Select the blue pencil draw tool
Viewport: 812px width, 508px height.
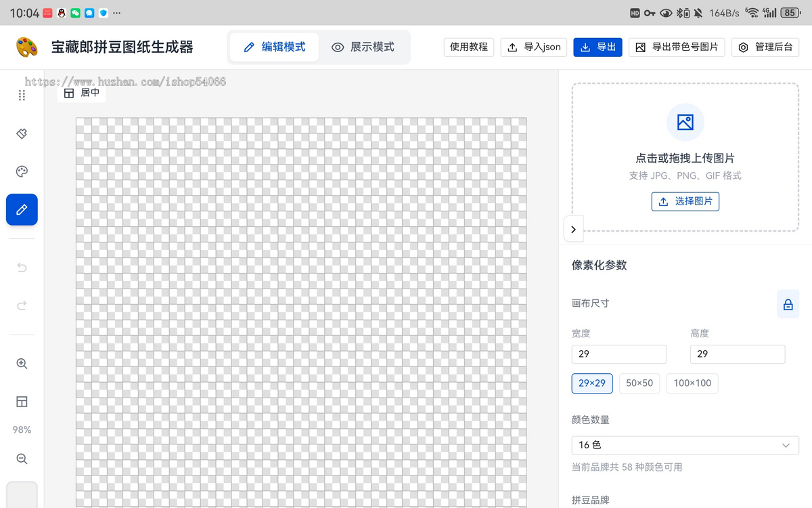(x=22, y=210)
